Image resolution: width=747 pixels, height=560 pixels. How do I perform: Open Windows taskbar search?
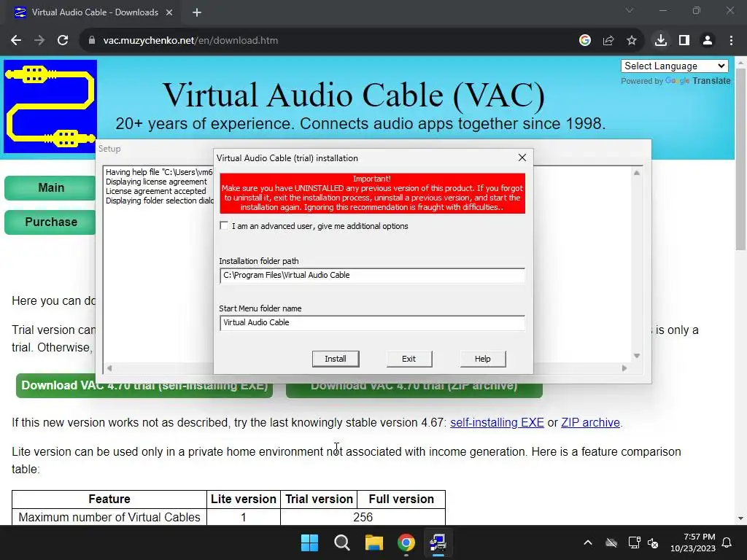(x=341, y=542)
